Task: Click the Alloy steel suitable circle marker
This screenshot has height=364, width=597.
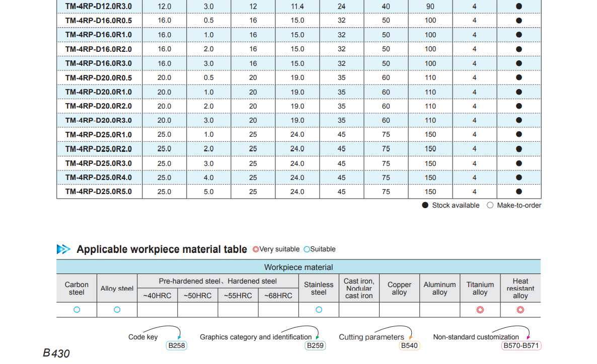Action: (x=117, y=310)
